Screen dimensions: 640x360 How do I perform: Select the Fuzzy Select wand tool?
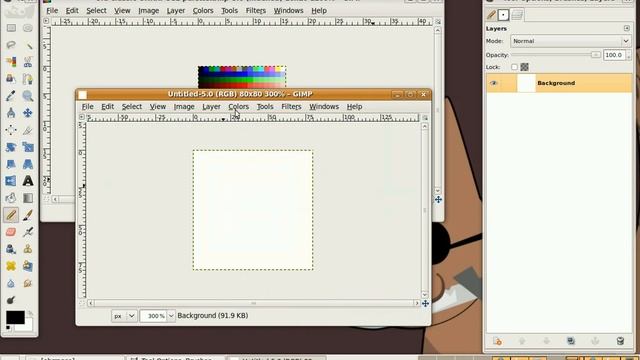tap(28, 45)
